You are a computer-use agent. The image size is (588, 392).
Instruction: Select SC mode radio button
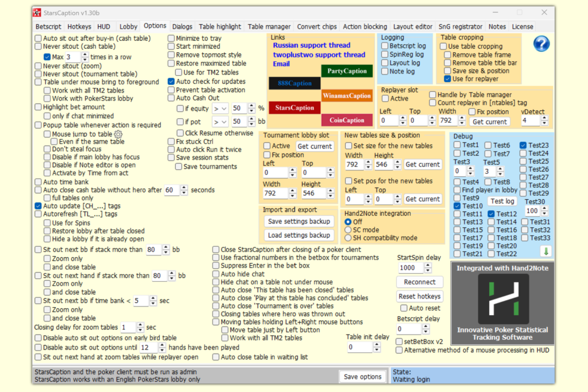point(348,230)
